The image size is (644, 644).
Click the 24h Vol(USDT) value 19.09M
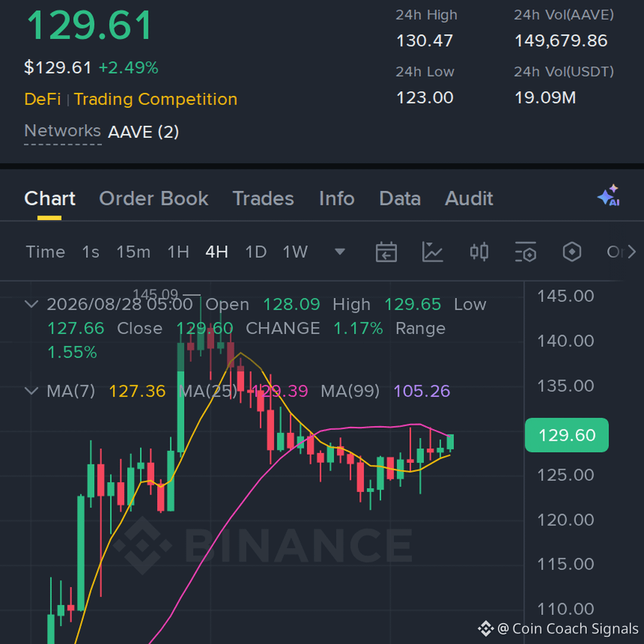[545, 98]
